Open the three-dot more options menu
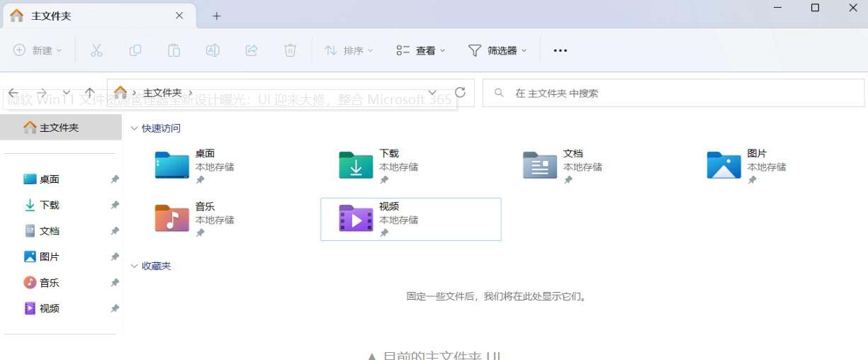This screenshot has width=868, height=360. point(560,50)
